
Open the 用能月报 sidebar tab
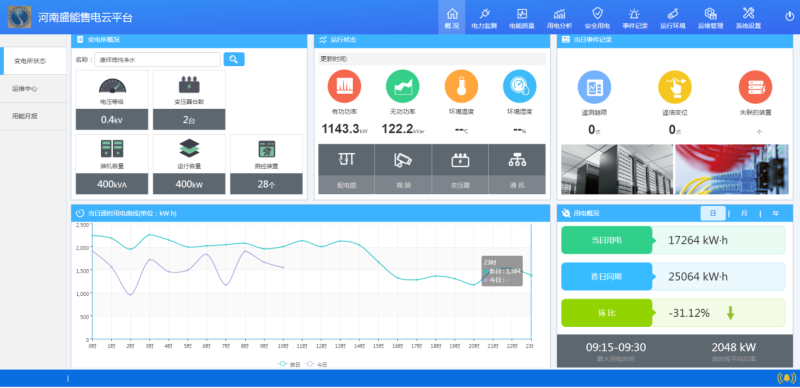click(x=33, y=116)
